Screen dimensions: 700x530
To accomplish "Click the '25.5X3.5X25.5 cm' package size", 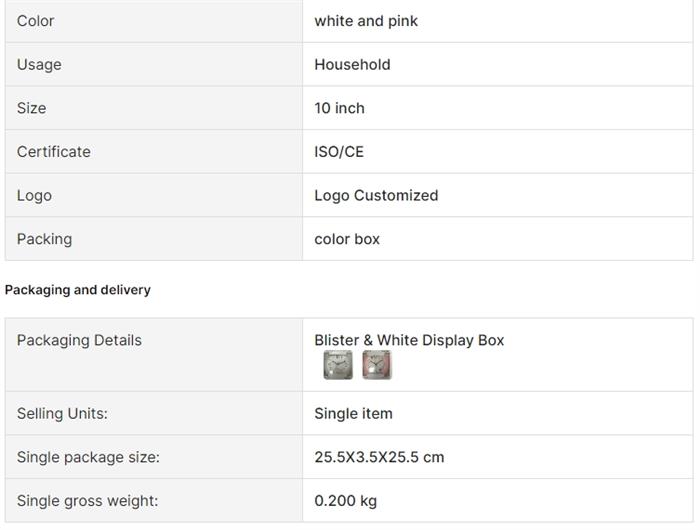I will pyautogui.click(x=379, y=457).
